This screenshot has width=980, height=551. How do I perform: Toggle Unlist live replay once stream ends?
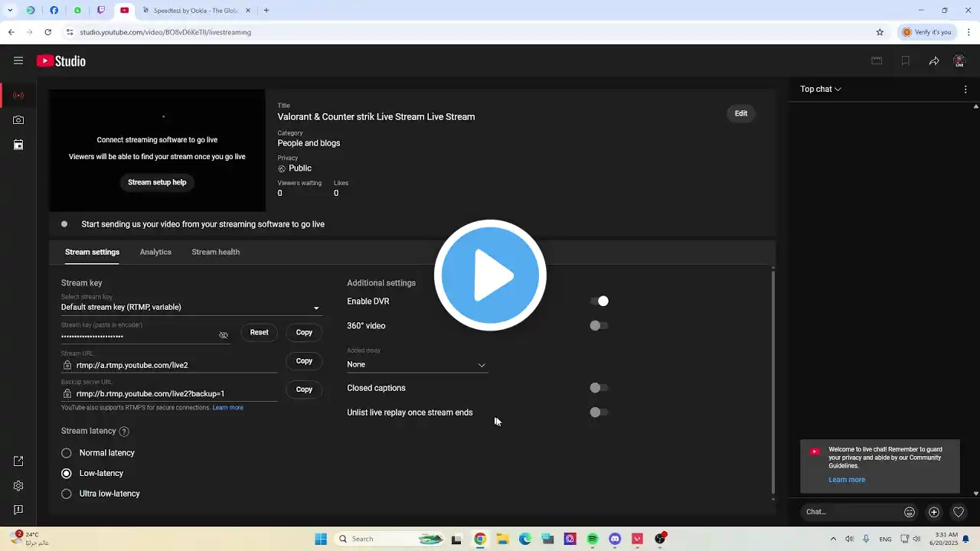point(599,412)
